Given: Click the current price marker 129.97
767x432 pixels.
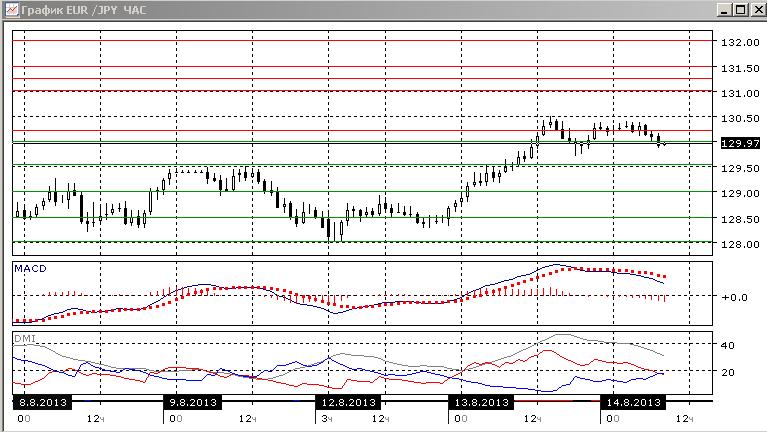Looking at the screenshot, I should (740, 143).
